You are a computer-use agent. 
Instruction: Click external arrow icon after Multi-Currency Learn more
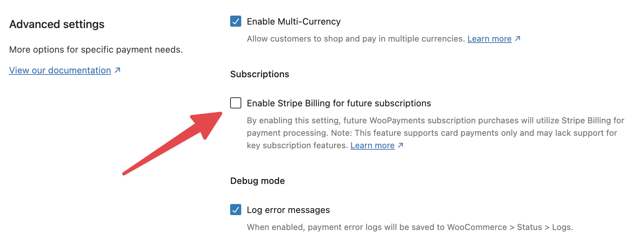[x=517, y=38]
